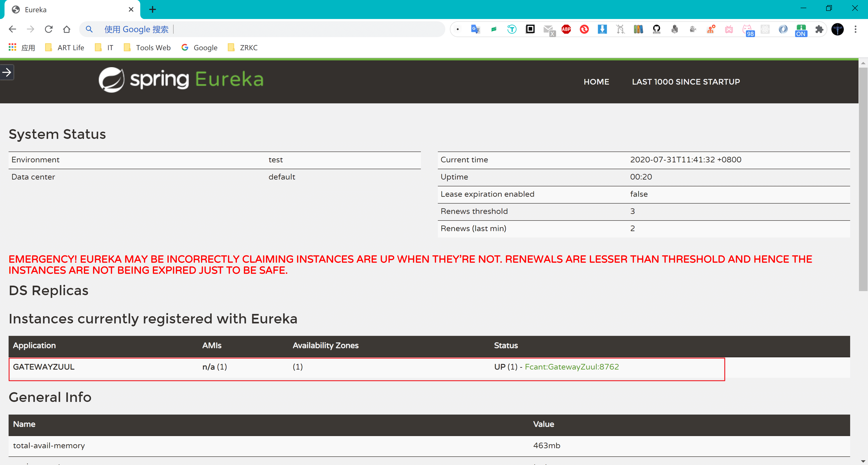The image size is (868, 465).
Task: Click the vertical page scrollbar thumb
Action: point(863,179)
